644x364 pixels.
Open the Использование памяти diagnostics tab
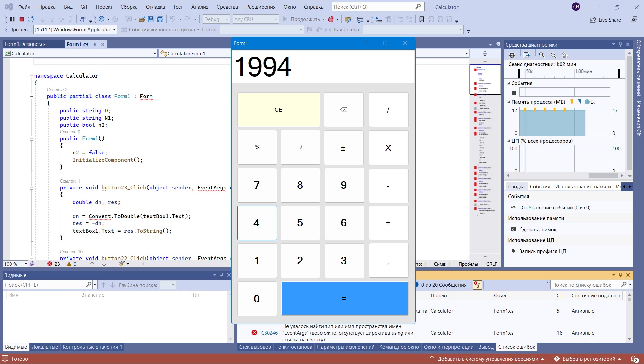[x=583, y=187]
